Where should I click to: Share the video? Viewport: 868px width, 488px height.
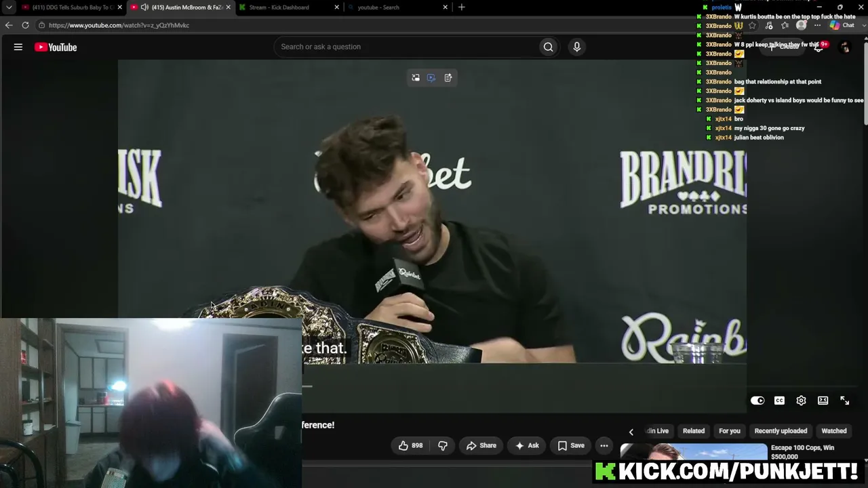(x=481, y=445)
